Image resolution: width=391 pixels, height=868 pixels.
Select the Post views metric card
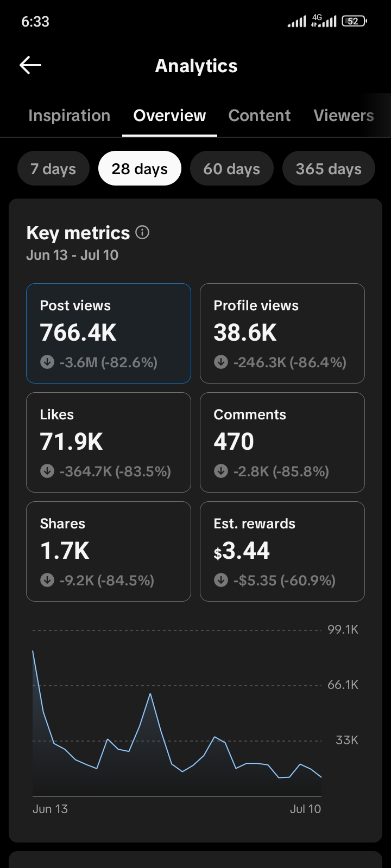(109, 333)
